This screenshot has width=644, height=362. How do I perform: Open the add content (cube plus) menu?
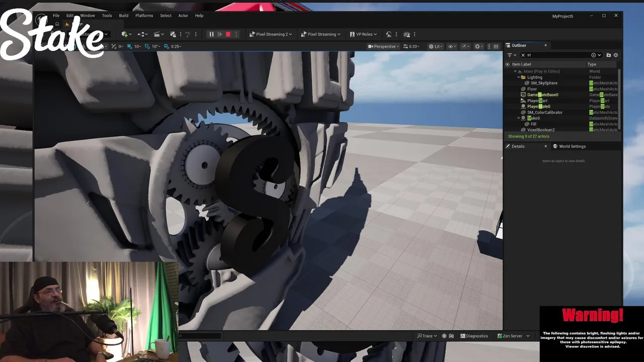126,34
